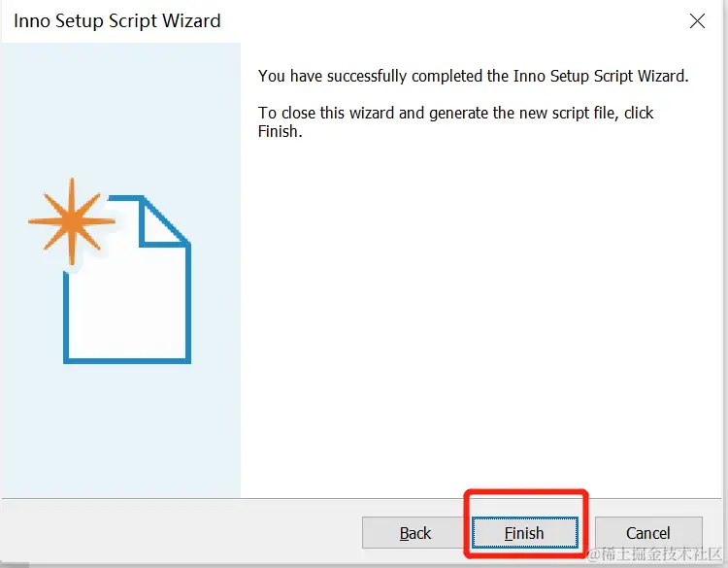Close the wizard window with X

(697, 21)
